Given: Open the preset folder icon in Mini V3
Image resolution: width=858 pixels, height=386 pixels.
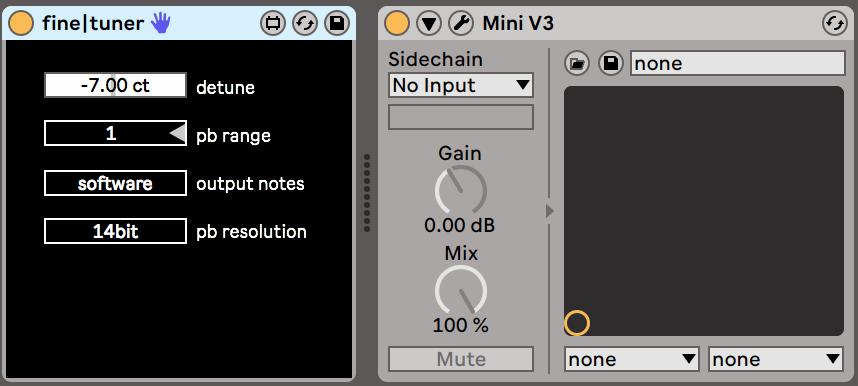Looking at the screenshot, I should [576, 64].
